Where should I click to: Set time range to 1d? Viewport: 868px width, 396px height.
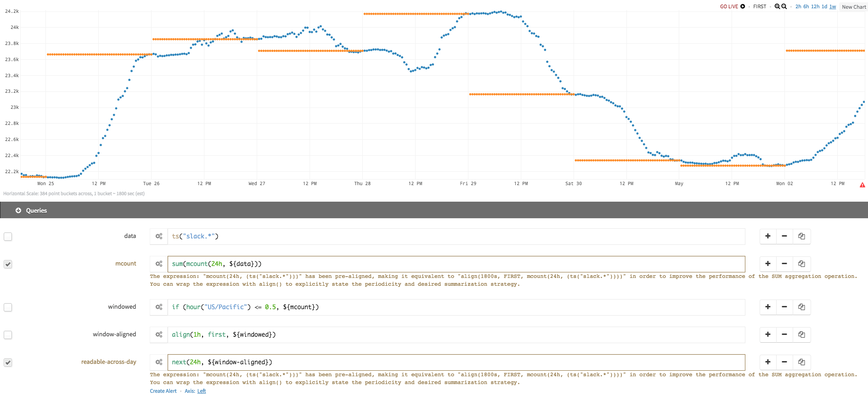pos(824,6)
